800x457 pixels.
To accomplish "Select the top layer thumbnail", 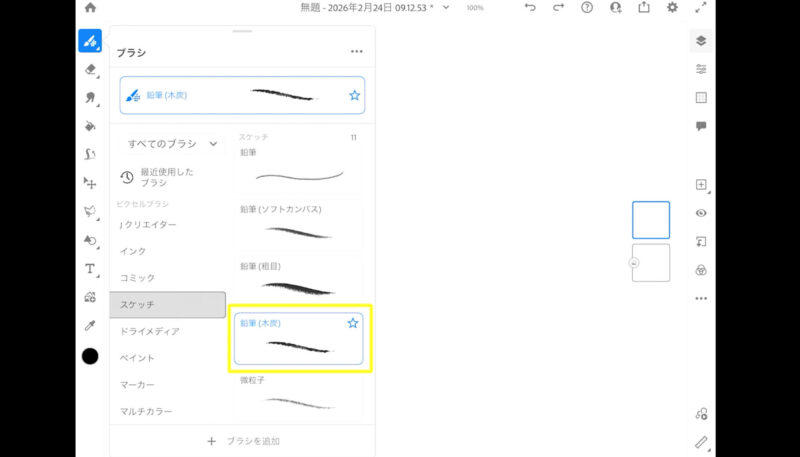I will [651, 220].
